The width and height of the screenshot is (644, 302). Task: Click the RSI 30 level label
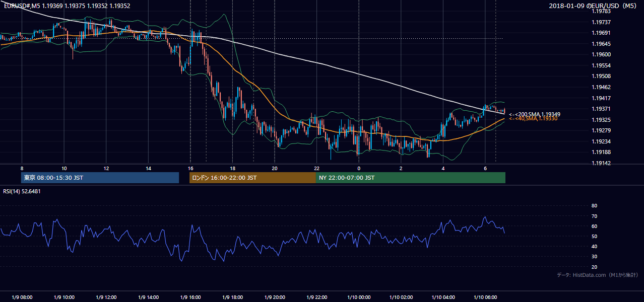coord(594,257)
